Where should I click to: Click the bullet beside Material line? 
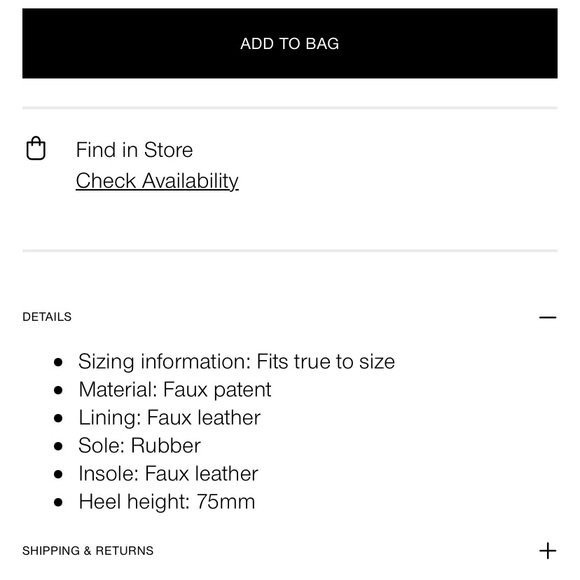point(58,390)
